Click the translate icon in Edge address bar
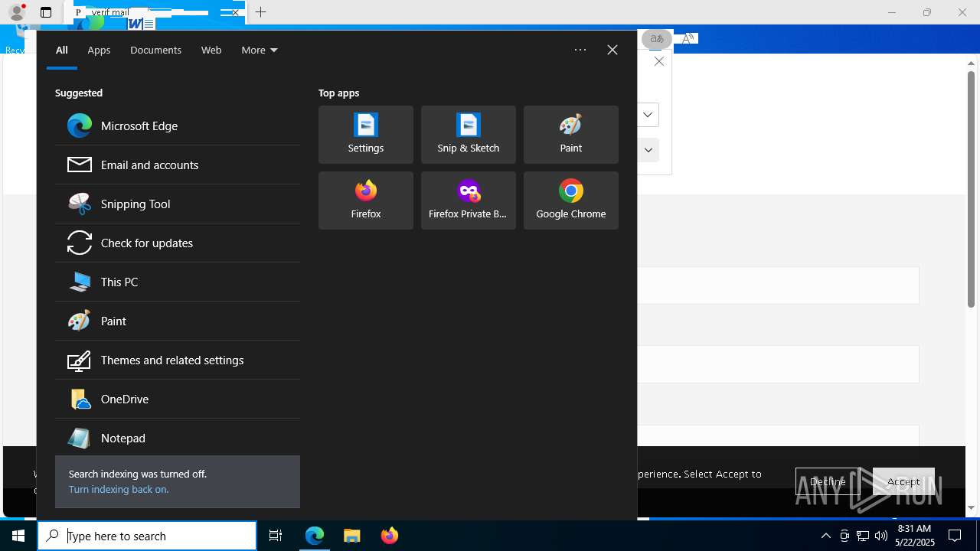 [x=656, y=38]
